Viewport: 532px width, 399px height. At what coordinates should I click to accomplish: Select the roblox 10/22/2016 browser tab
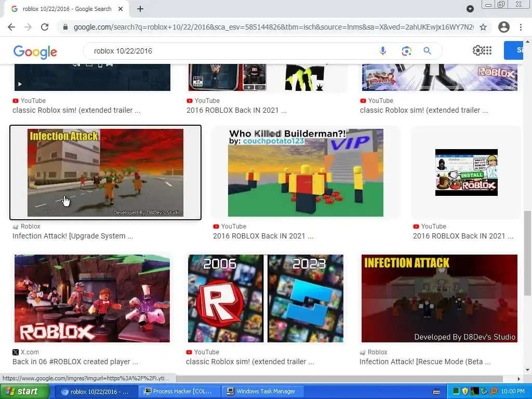point(67,9)
